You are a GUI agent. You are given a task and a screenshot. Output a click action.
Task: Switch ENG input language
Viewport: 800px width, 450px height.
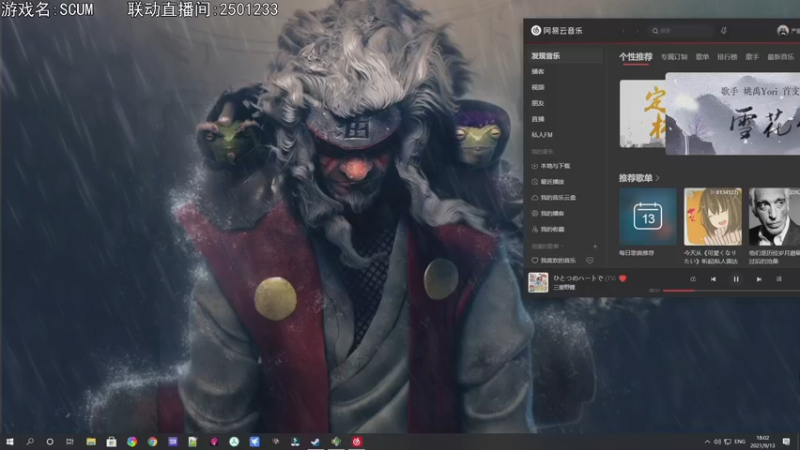tap(740, 442)
